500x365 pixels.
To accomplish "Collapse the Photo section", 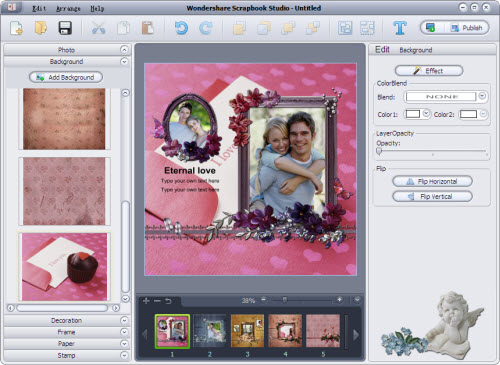I will point(124,50).
